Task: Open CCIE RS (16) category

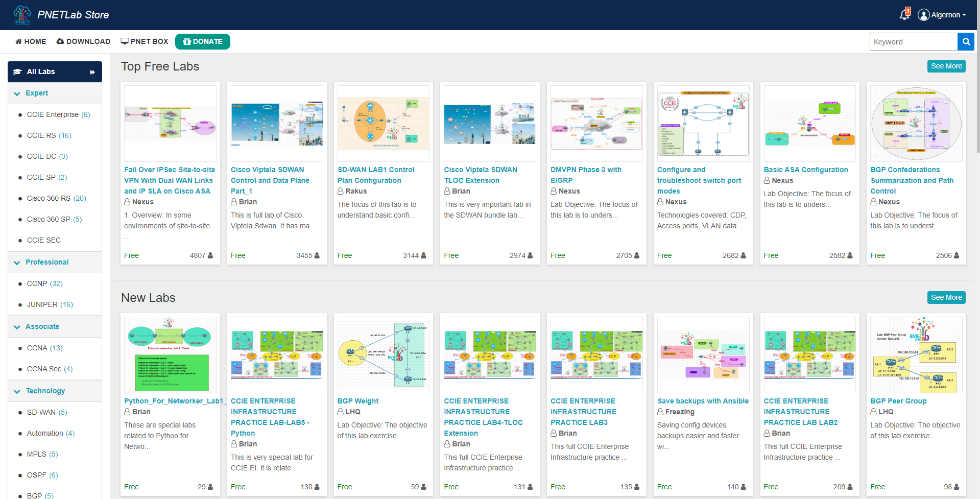Action: click(49, 135)
